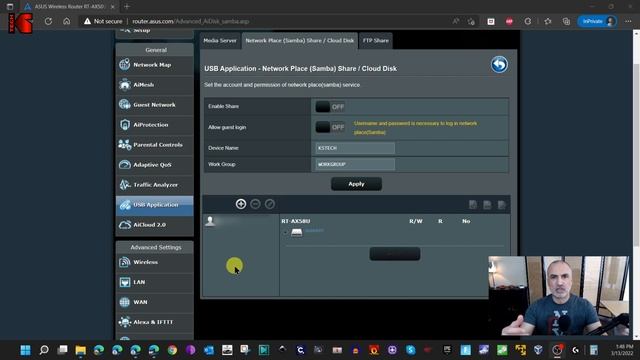Screen dimensions: 640x360
Task: Add a new account with plus icon
Action: pyautogui.click(x=241, y=204)
